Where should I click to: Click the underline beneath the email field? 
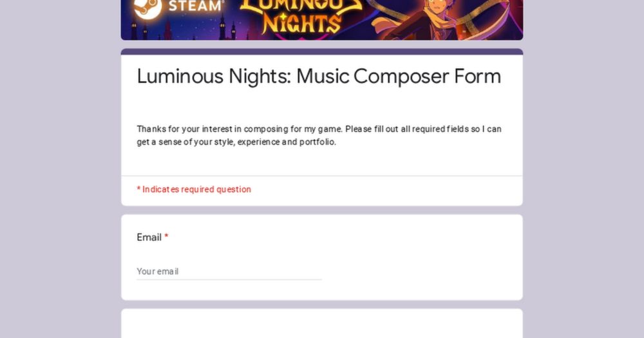[x=229, y=279]
